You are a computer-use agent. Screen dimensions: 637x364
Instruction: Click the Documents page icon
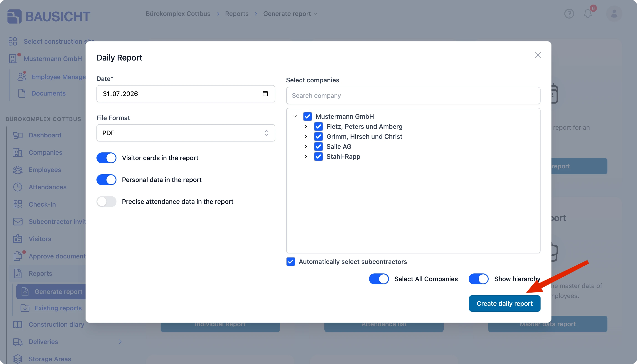tap(22, 93)
